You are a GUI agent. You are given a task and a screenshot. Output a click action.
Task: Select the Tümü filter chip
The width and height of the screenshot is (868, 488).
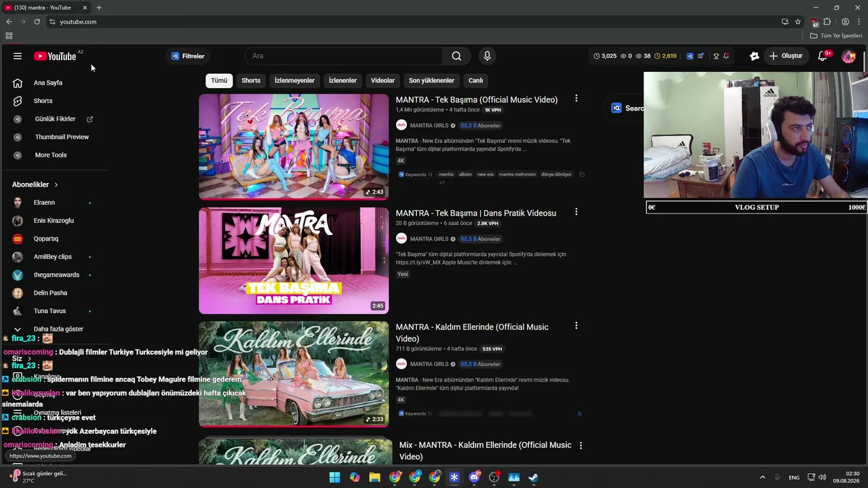pyautogui.click(x=219, y=81)
